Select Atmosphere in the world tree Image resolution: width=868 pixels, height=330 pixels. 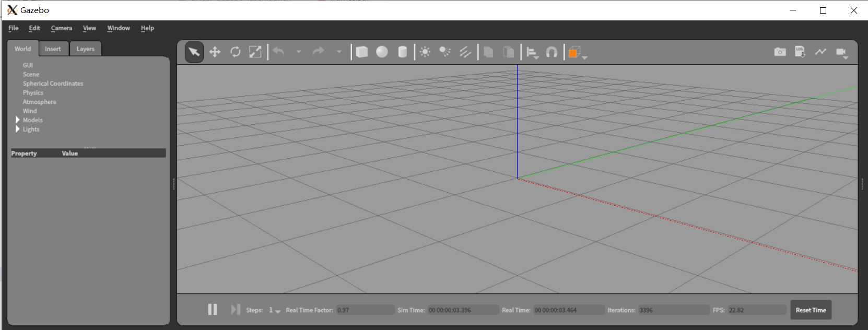[x=39, y=102]
